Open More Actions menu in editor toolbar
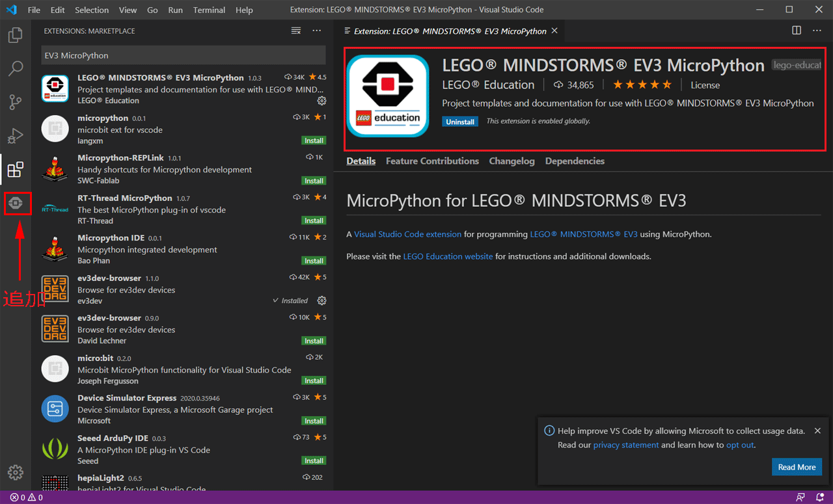 point(817,31)
